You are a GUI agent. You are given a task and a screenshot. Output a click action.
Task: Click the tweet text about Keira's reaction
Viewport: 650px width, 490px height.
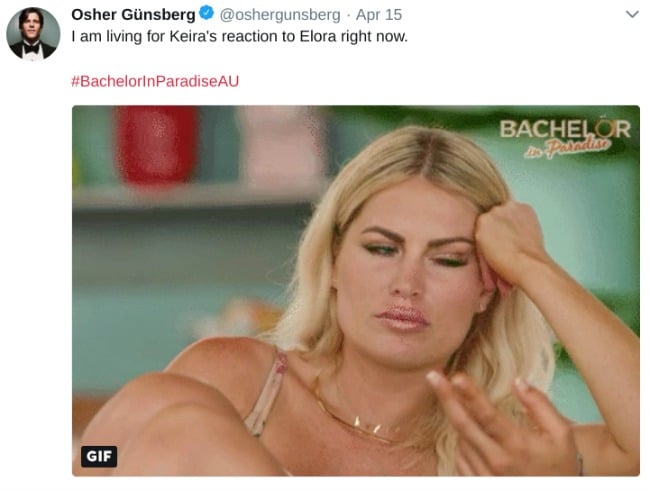pyautogui.click(x=240, y=36)
